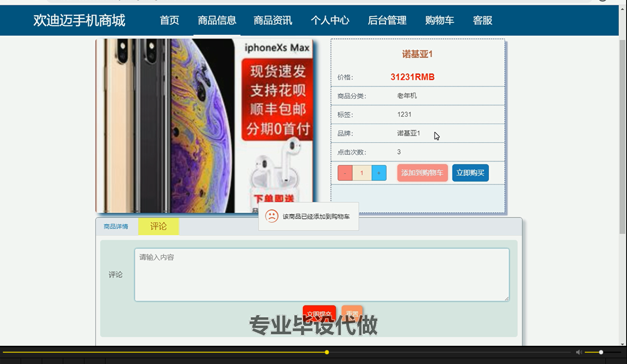Open the 商品资讯 section

pos(273,20)
